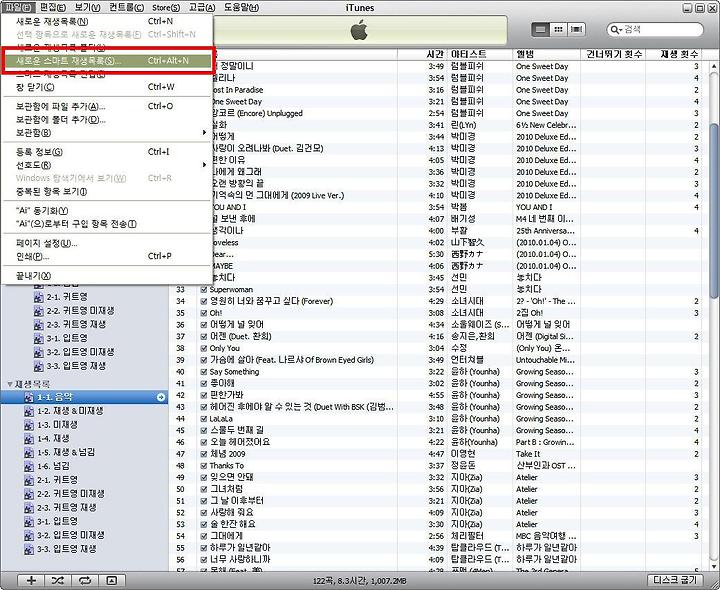The height and width of the screenshot is (590, 720).
Task: Sort by 재생 횟수 column header
Action: (674, 54)
